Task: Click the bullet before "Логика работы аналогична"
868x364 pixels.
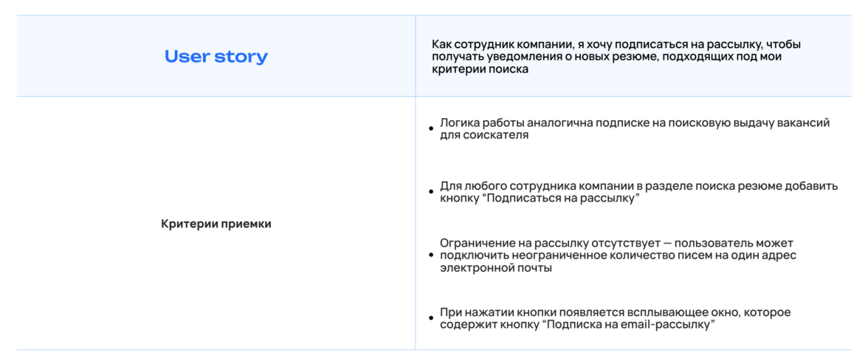Action: pyautogui.click(x=431, y=129)
